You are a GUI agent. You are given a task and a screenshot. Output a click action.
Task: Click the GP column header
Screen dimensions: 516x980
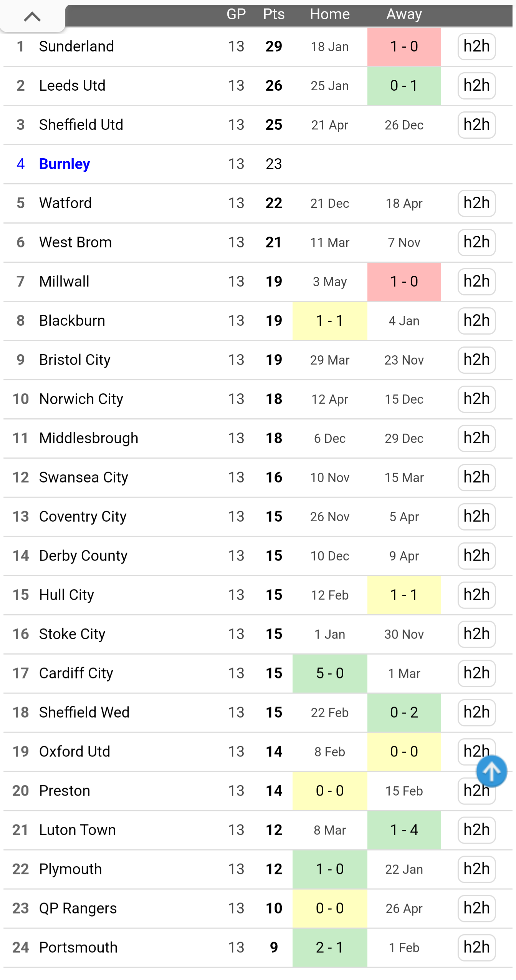point(236,14)
